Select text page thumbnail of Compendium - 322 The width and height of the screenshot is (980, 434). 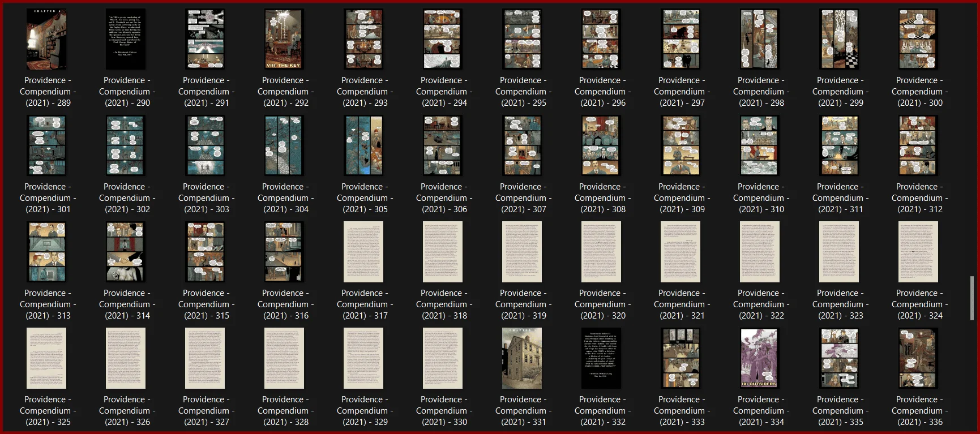760,252
